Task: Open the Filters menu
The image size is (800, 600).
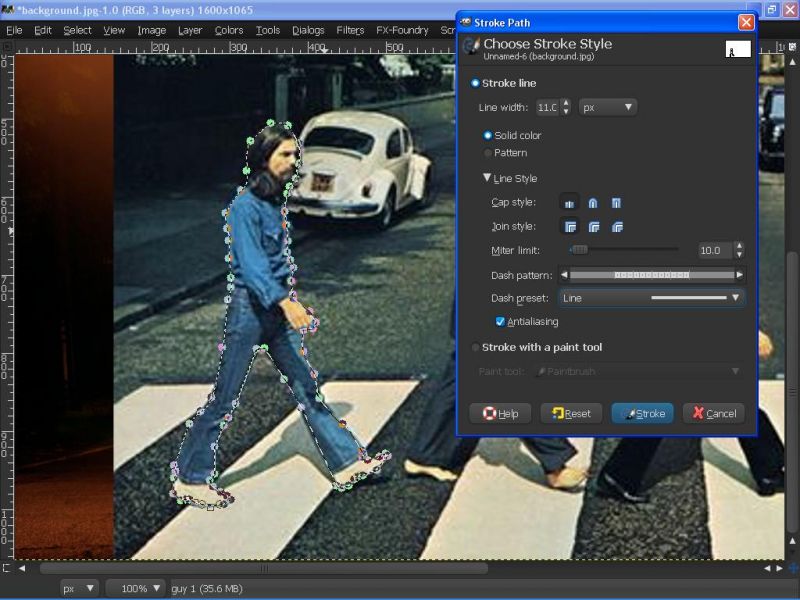Action: coord(350,31)
